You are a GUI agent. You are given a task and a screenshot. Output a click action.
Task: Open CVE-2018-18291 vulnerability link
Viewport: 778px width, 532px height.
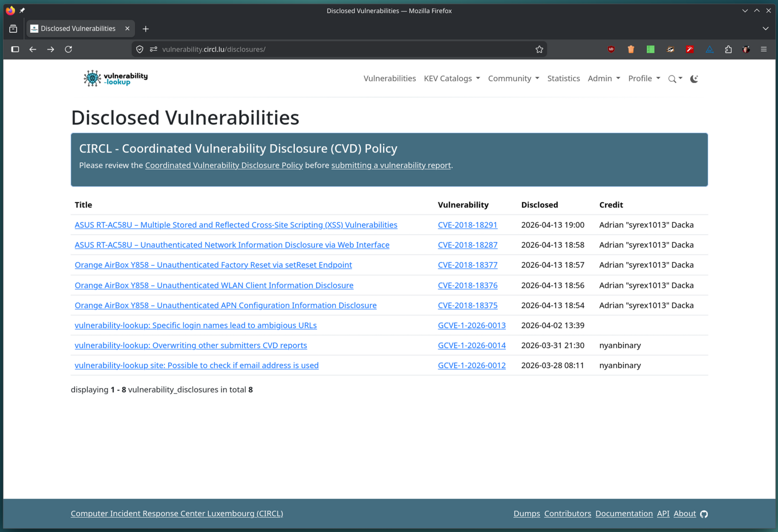467,225
